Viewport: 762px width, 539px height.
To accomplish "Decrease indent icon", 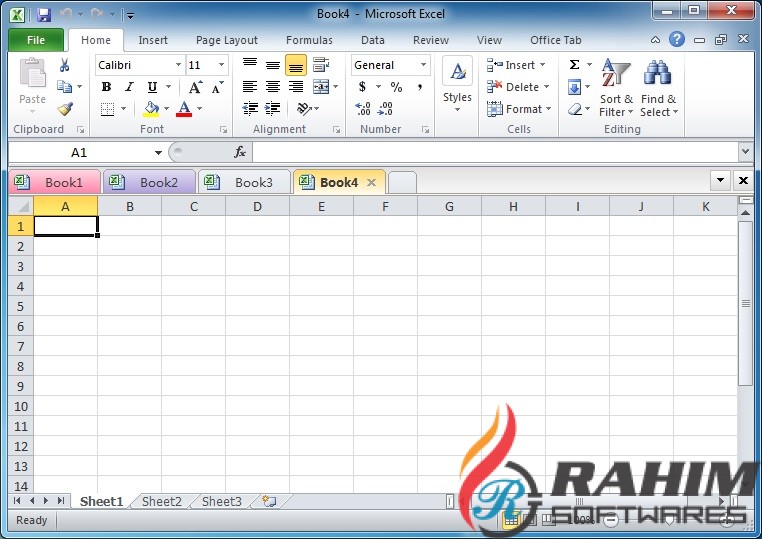I will (250, 108).
